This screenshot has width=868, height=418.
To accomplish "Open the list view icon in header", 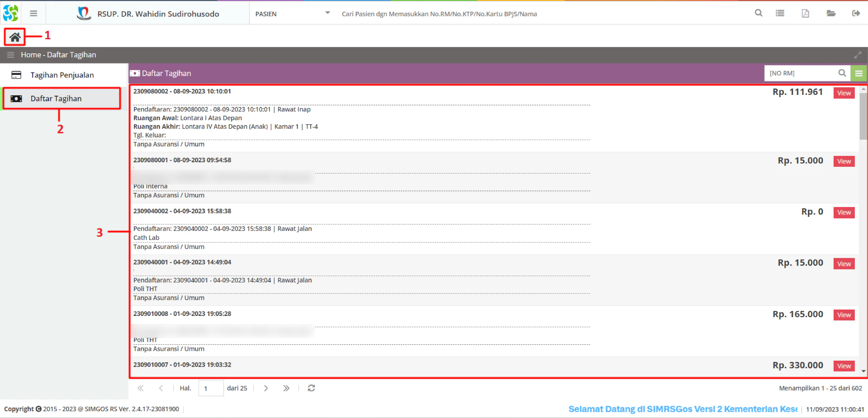I will [x=780, y=13].
